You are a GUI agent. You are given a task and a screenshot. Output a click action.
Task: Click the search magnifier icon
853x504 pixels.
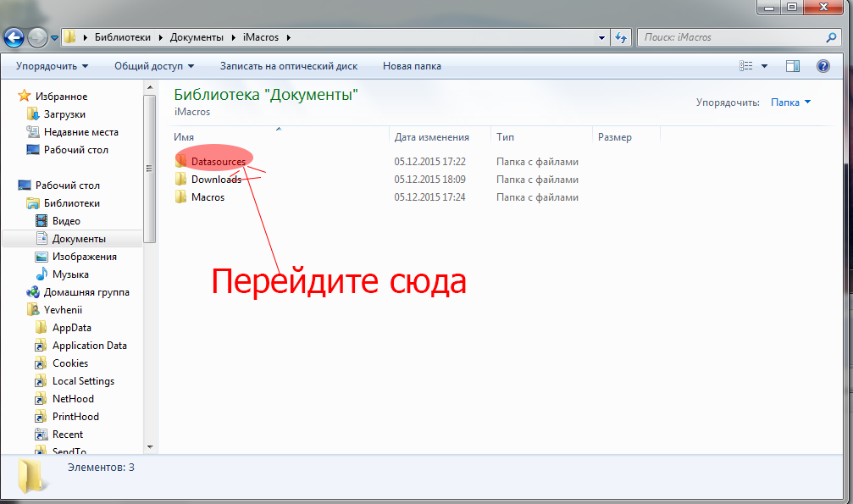click(x=831, y=37)
